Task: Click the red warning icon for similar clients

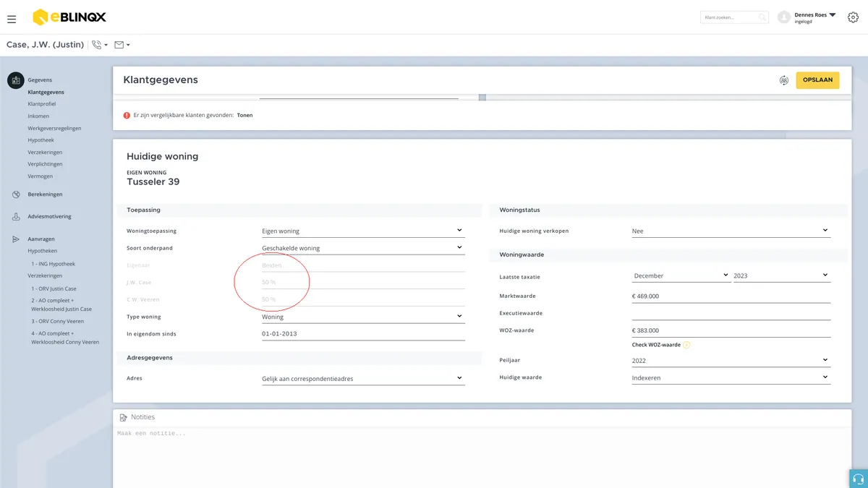Action: click(x=127, y=115)
